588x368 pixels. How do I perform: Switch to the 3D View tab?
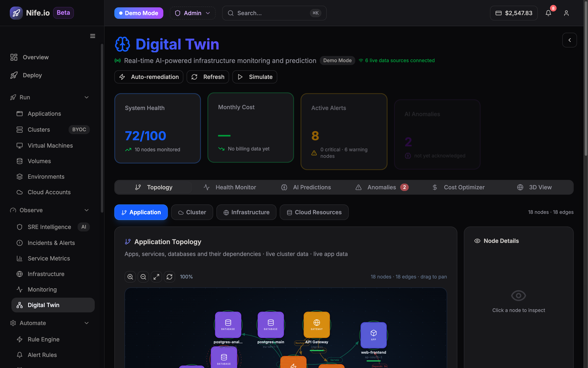coord(535,187)
